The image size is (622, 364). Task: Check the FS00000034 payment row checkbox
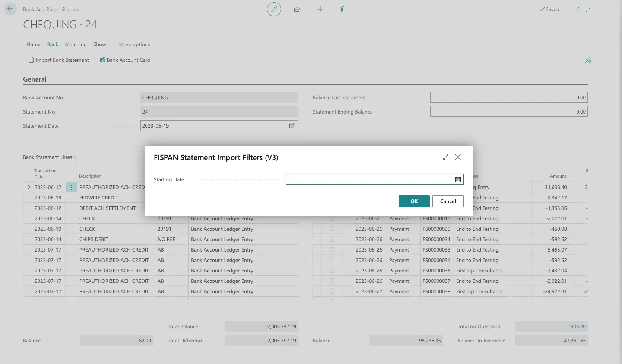pyautogui.click(x=332, y=260)
